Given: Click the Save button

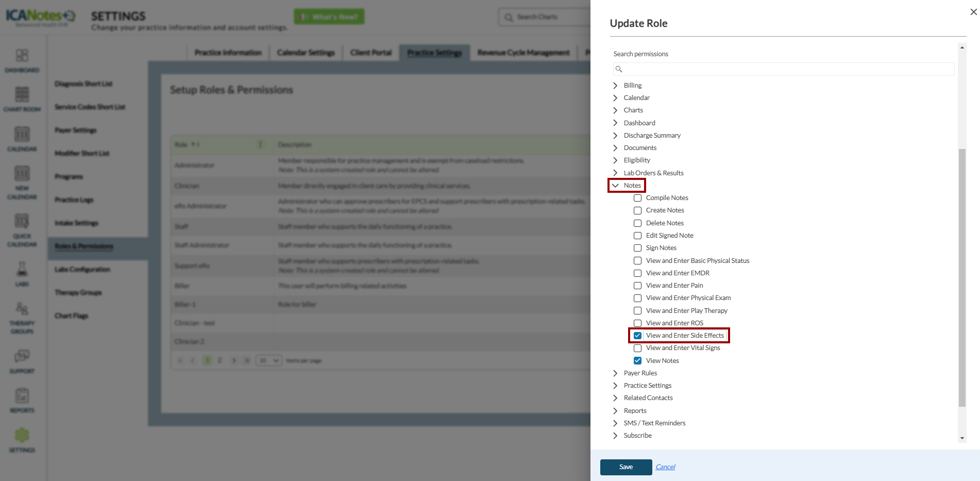Looking at the screenshot, I should click(x=626, y=467).
